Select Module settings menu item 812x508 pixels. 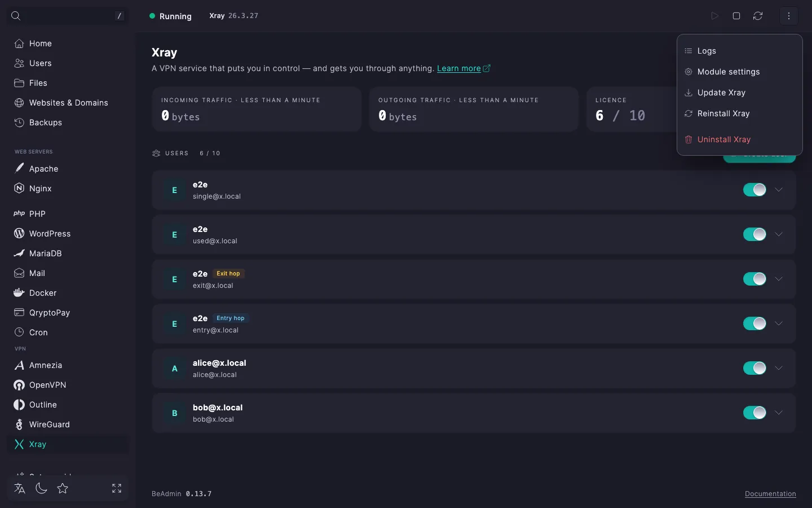[739, 72]
